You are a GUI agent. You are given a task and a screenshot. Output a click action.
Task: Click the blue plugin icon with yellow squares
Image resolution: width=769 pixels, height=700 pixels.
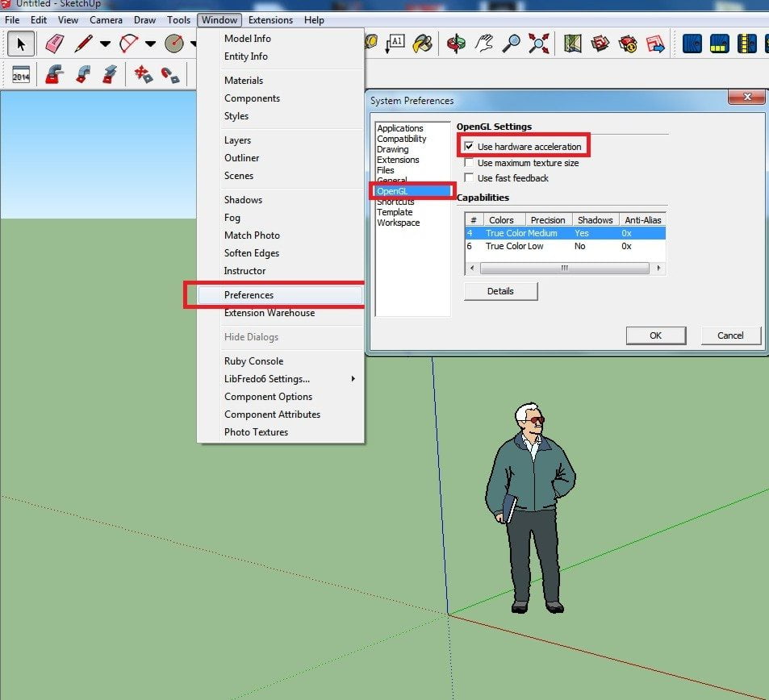[720, 44]
